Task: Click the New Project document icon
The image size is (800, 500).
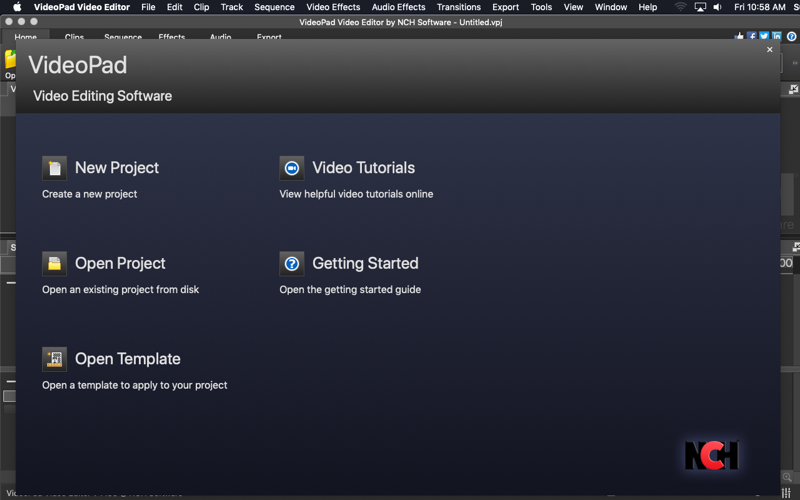Action: coord(55,168)
